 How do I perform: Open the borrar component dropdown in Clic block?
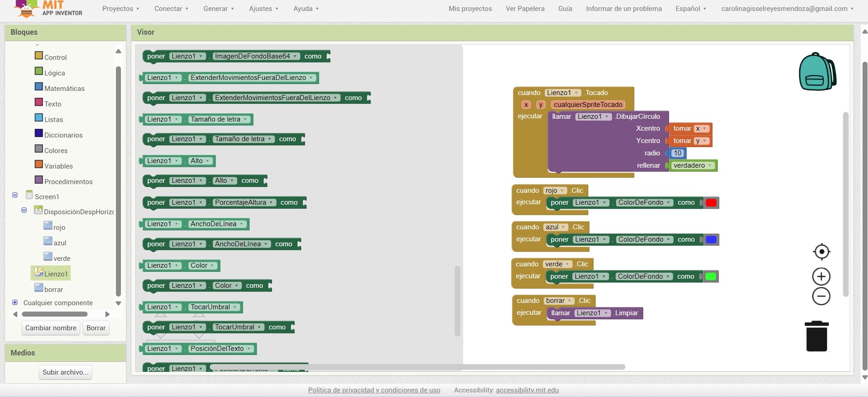pyautogui.click(x=559, y=301)
